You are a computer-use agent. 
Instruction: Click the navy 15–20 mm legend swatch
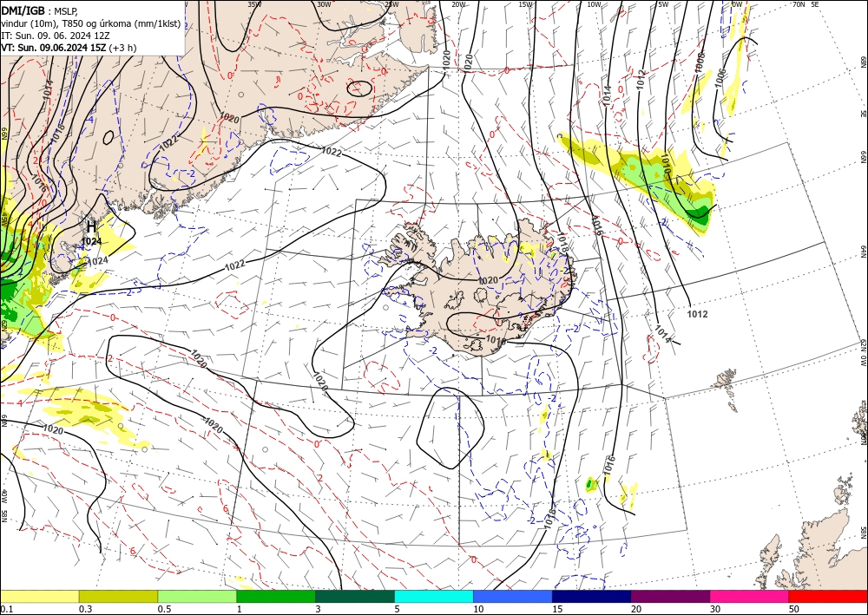pyautogui.click(x=592, y=596)
